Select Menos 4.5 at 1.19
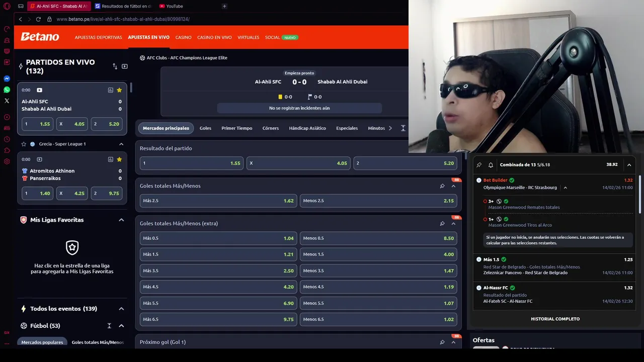 pyautogui.click(x=378, y=287)
